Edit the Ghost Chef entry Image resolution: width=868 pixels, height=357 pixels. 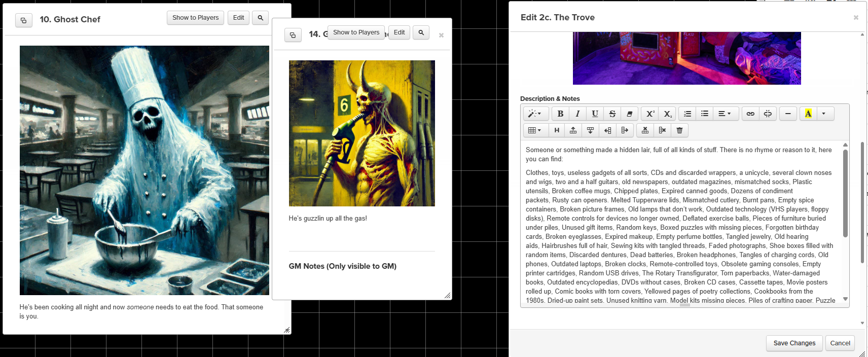click(238, 18)
